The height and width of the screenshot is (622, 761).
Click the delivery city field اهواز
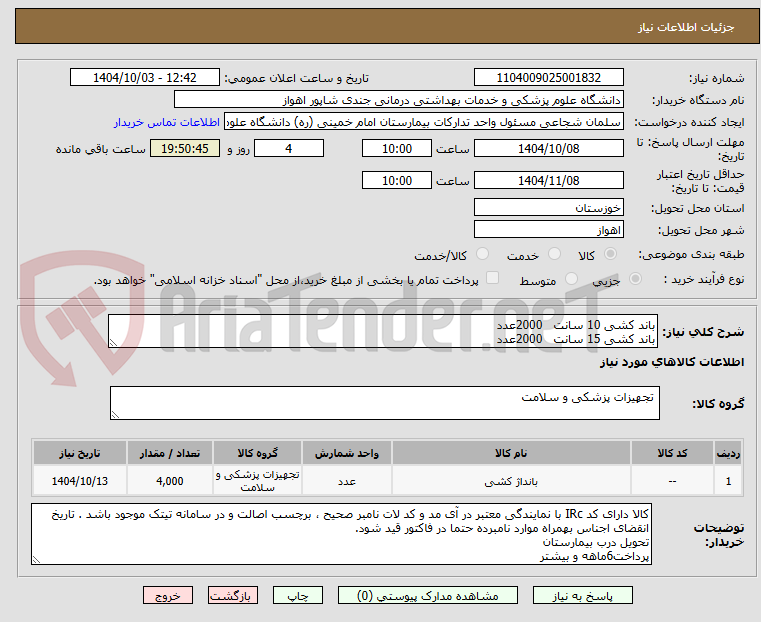point(548,229)
